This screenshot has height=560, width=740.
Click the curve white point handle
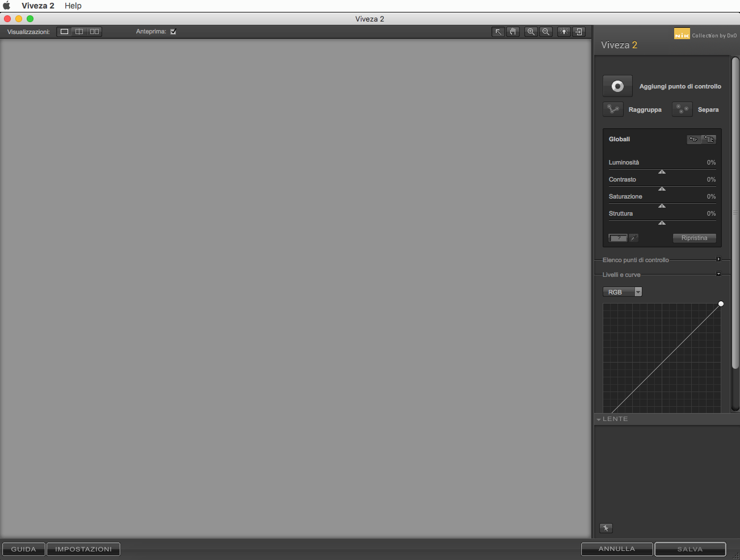(x=721, y=304)
